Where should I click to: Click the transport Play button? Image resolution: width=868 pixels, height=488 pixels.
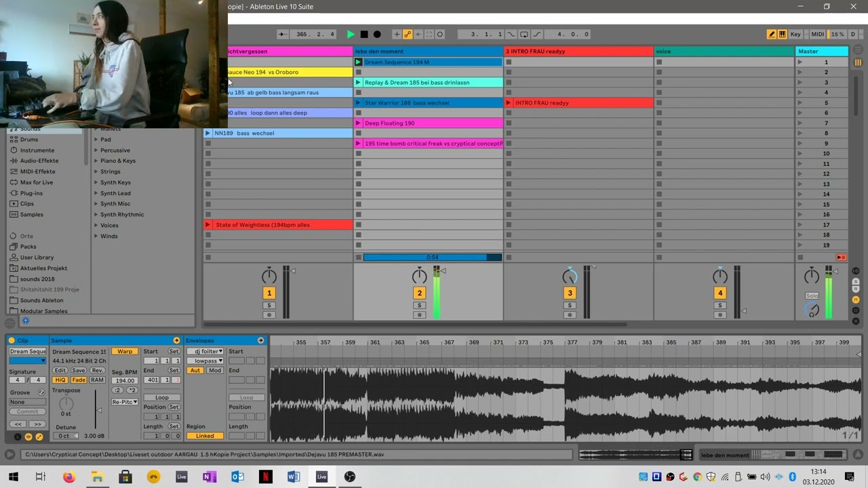click(x=351, y=34)
